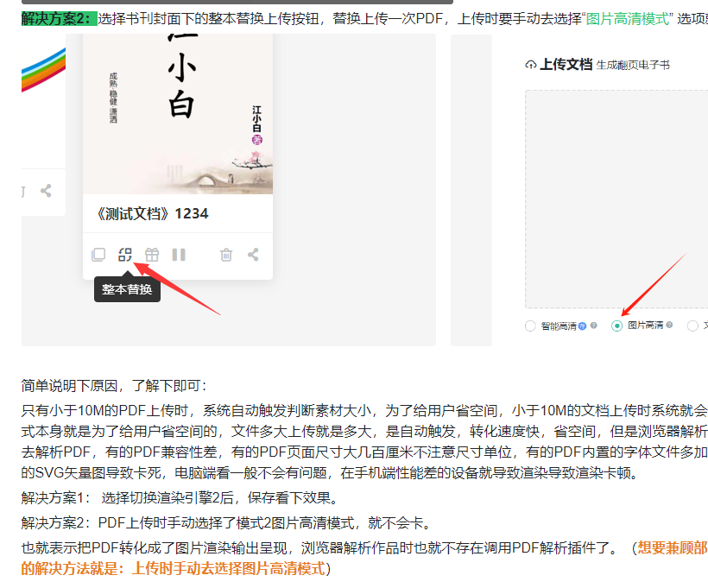708x588 pixels.
Task: Share the 测试文档 book via share icon
Action: 253,255
